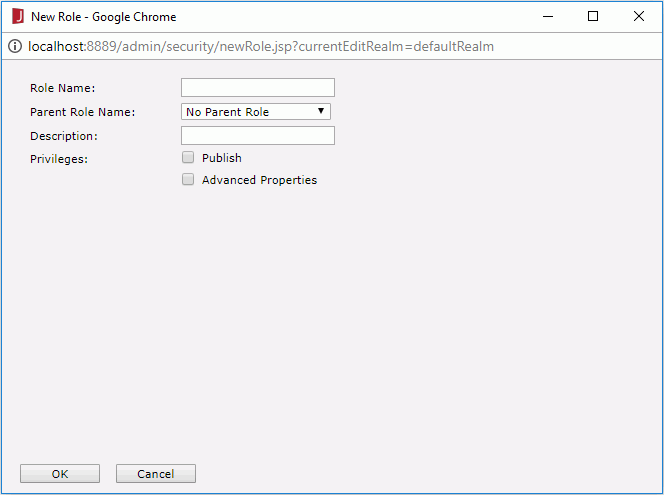Viewport: 664px width, 495px height.
Task: Open the Parent Role Name dropdown
Action: coord(255,112)
